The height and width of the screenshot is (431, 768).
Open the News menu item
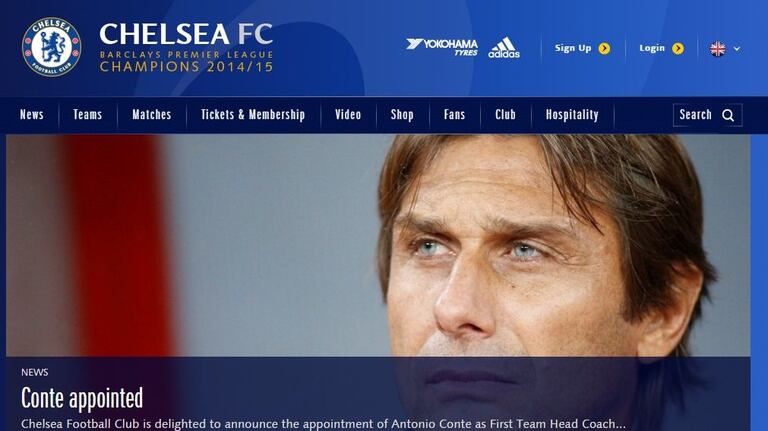pyautogui.click(x=32, y=115)
